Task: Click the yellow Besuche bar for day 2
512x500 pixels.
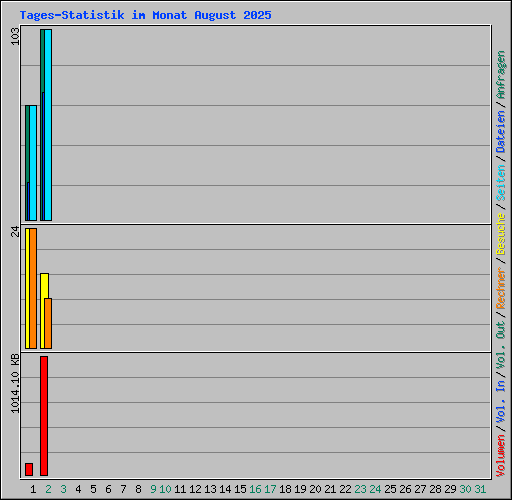Action: click(43, 311)
